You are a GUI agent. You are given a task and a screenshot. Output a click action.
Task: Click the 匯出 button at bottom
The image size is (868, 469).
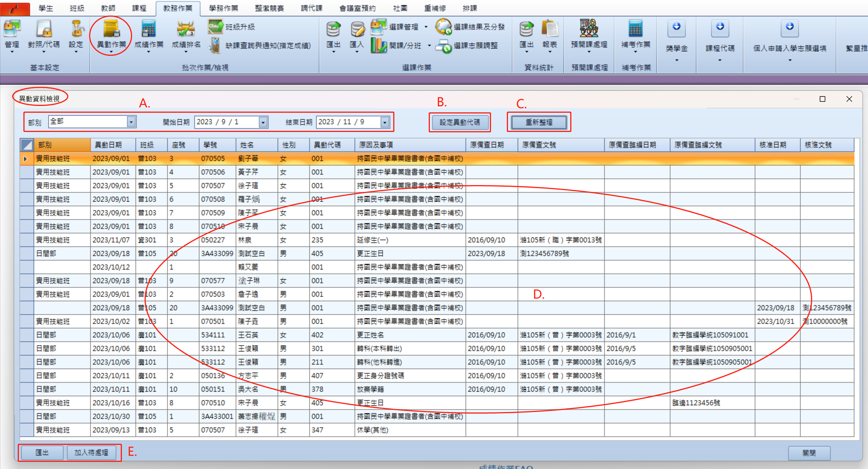42,452
